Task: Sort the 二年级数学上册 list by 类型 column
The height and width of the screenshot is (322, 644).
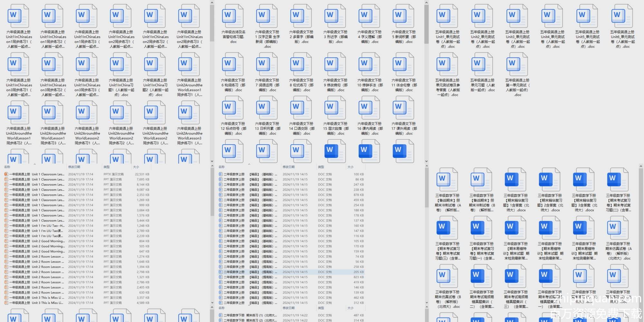Action: 321,167
